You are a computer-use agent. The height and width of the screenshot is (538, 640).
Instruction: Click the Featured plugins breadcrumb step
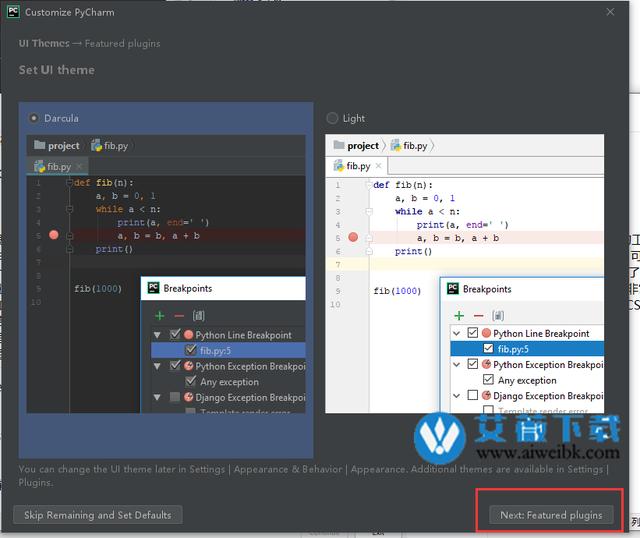coord(122,43)
